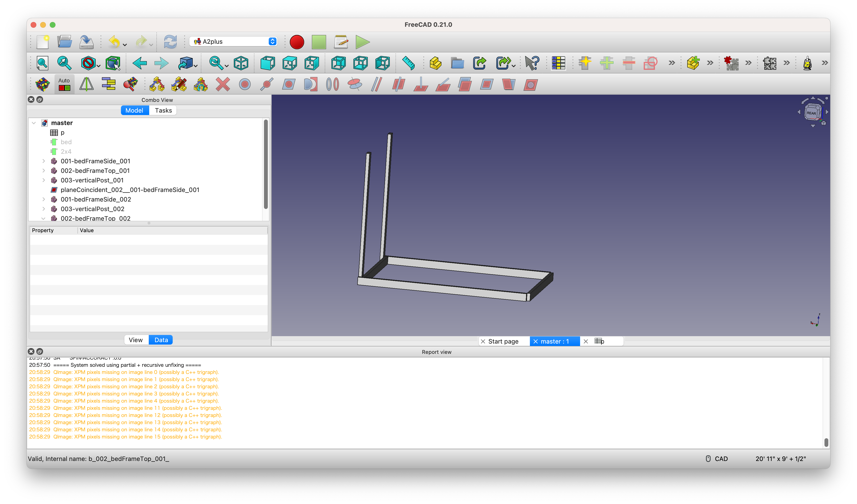The height and width of the screenshot is (504, 857).
Task: Click the A2plus delete constraint red X
Action: click(x=223, y=84)
